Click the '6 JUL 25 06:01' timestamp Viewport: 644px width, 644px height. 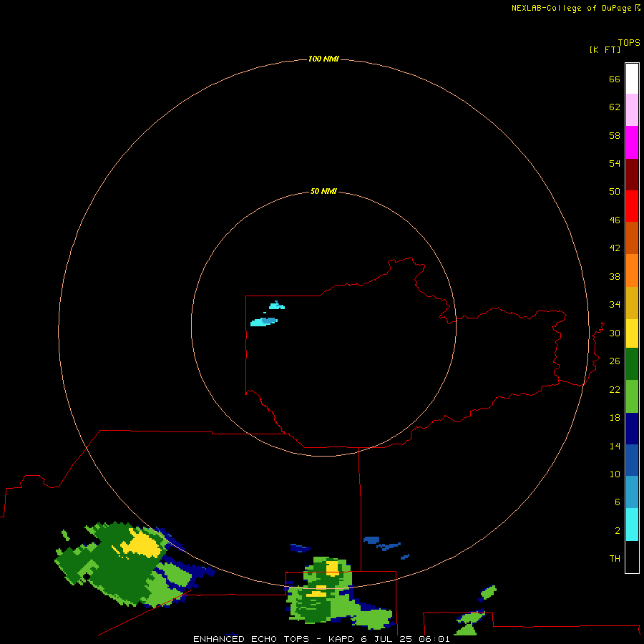[x=406, y=639]
